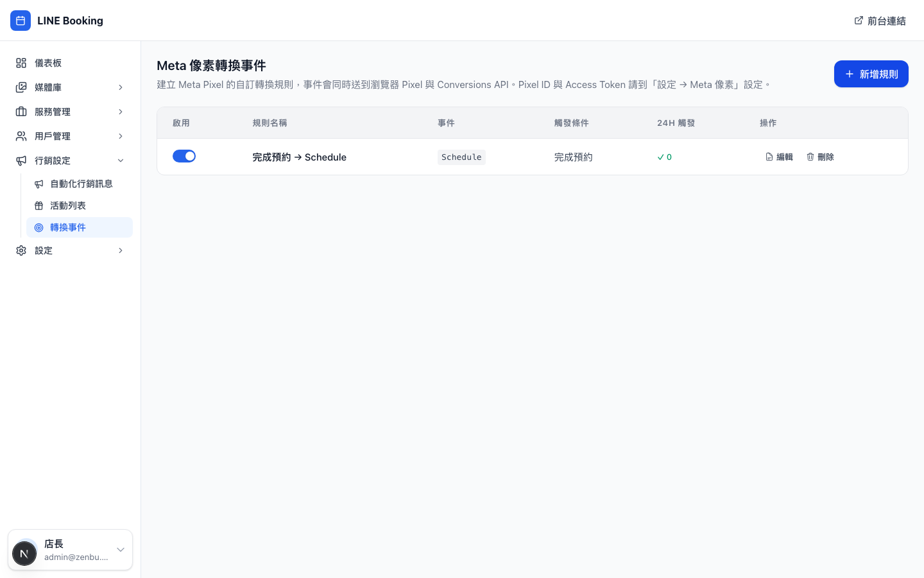
Task: Click the Schedule event badge in the table
Action: [x=461, y=157]
